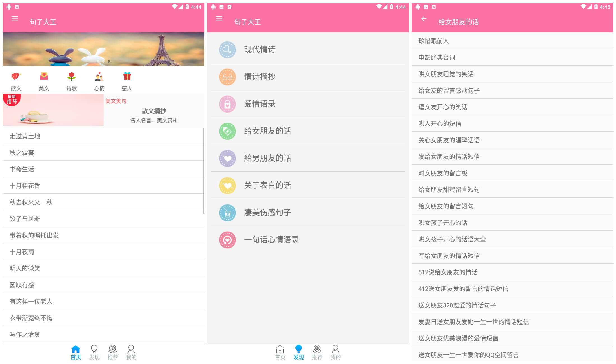Image resolution: width=616 pixels, height=364 pixels.
Task: Tap the 爱情语录 pink padlock icon
Action: point(227,104)
